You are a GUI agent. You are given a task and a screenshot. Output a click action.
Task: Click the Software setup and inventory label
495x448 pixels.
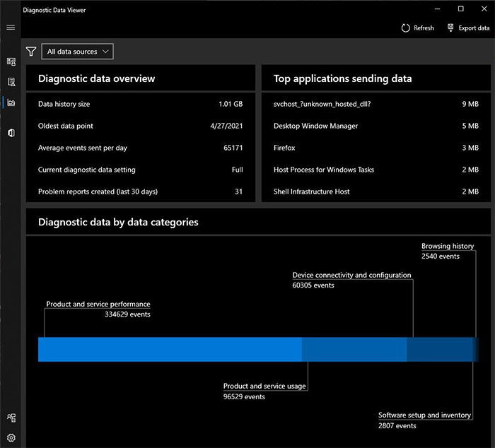click(x=424, y=415)
